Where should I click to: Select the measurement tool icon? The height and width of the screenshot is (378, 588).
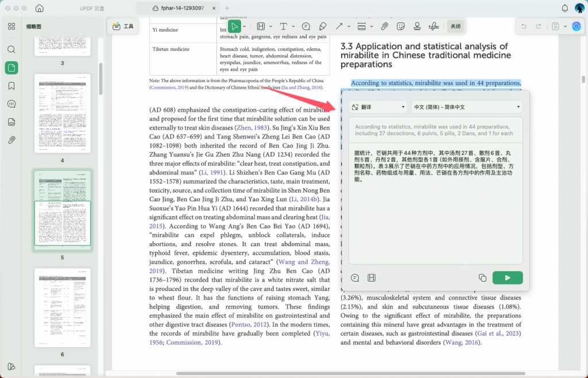pos(362,26)
